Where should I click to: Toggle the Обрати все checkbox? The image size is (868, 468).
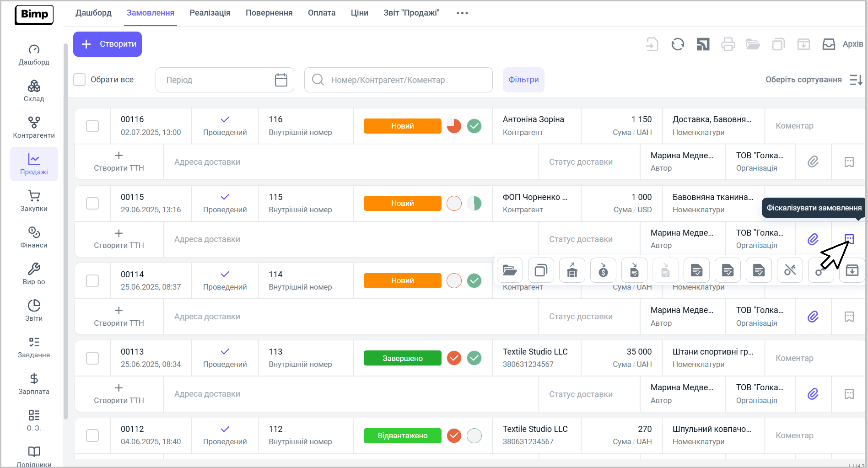(80, 80)
